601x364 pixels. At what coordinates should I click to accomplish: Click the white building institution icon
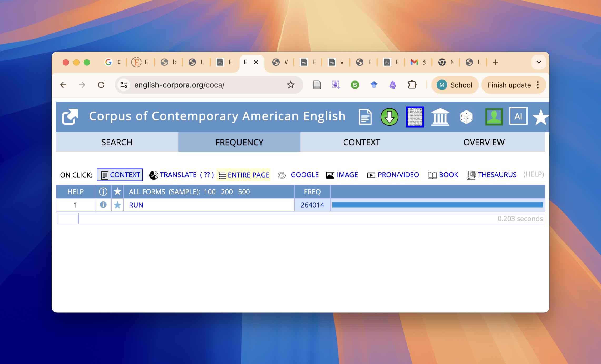click(440, 117)
